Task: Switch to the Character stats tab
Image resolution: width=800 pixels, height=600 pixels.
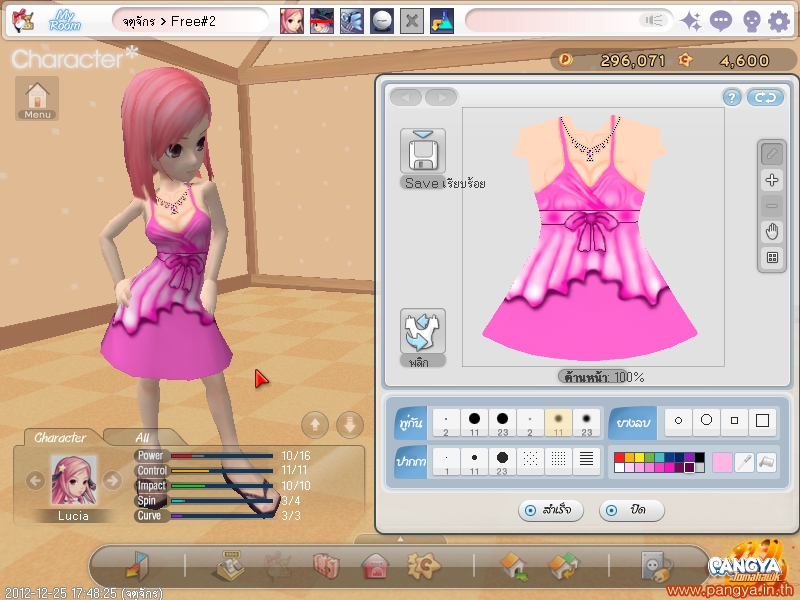Action: [x=60, y=438]
